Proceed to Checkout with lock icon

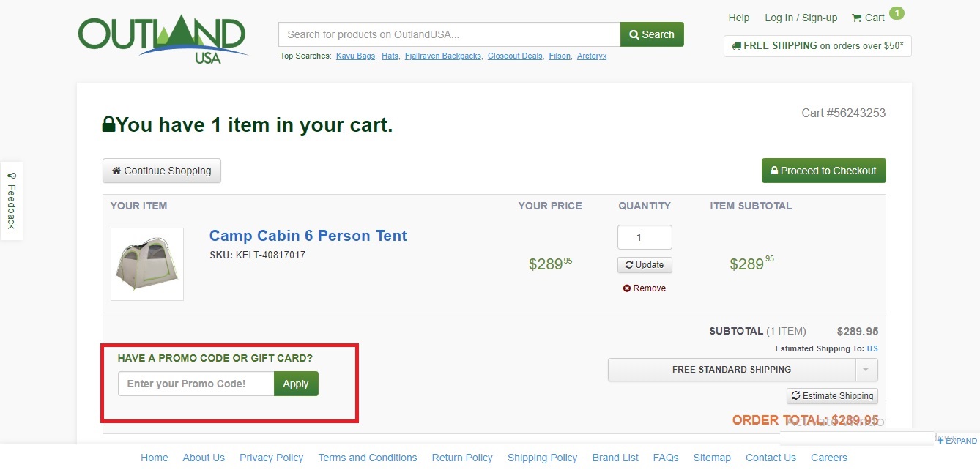[824, 171]
